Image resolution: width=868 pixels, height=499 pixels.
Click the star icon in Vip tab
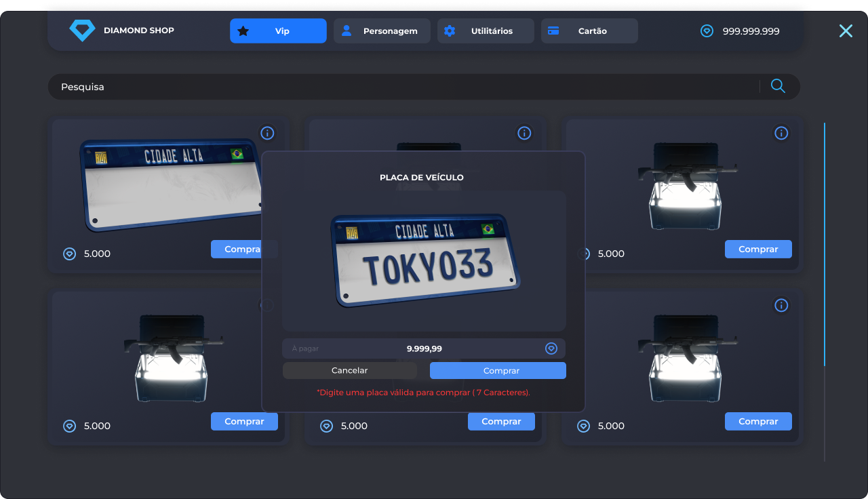click(x=243, y=31)
